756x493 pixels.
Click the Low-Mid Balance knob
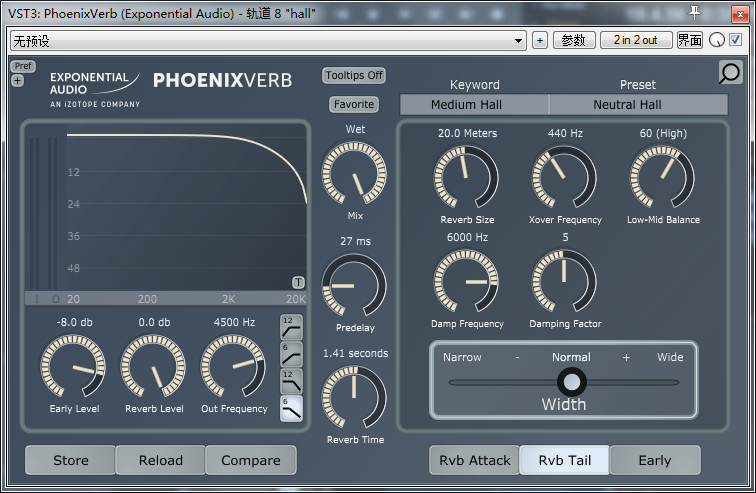click(662, 177)
